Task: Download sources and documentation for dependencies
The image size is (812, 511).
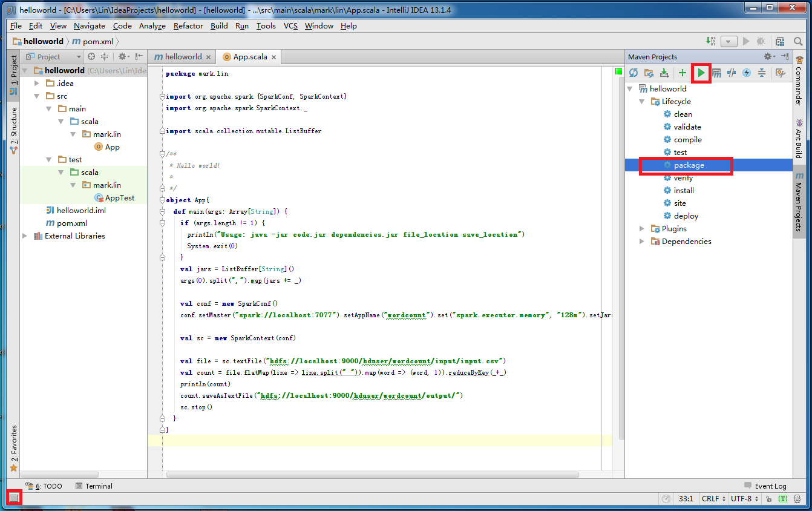Action: pos(665,73)
